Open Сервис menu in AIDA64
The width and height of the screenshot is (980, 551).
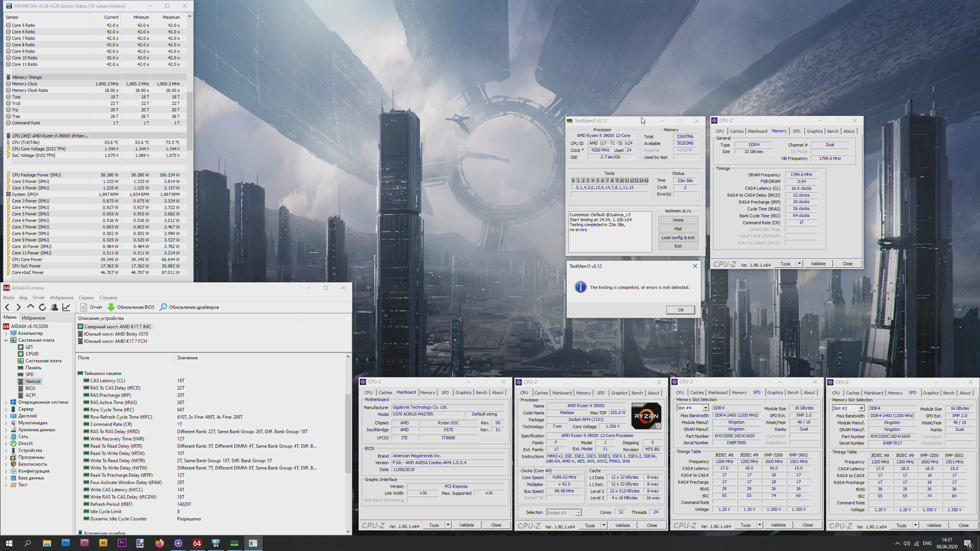click(86, 297)
